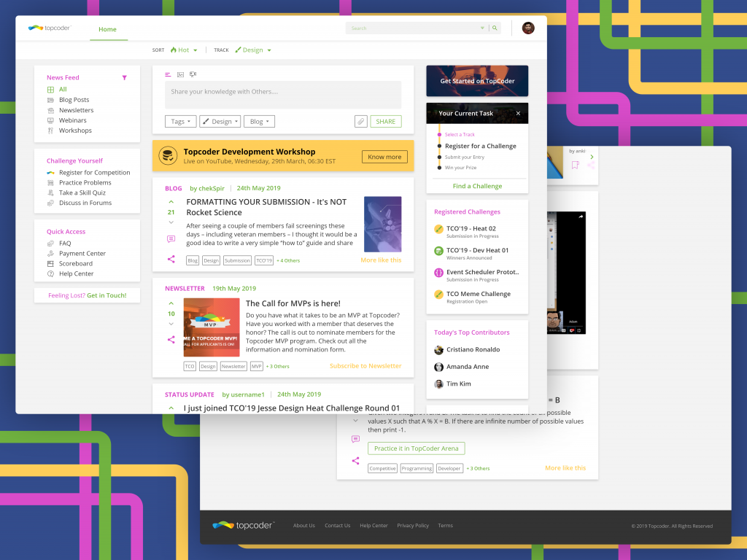Click the search magnifier icon

tap(495, 28)
